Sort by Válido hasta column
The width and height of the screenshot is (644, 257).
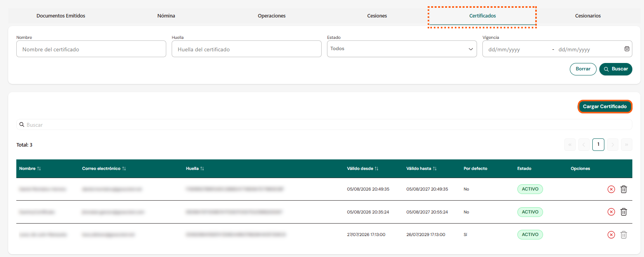[x=421, y=169]
